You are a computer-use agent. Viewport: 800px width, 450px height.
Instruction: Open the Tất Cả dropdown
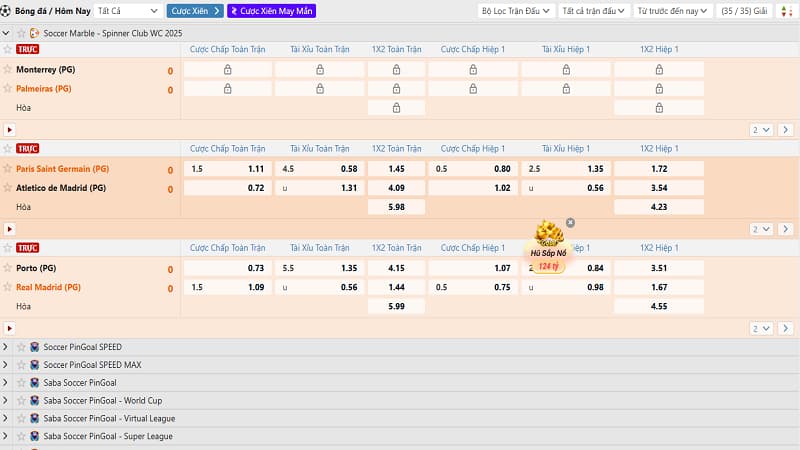point(128,11)
